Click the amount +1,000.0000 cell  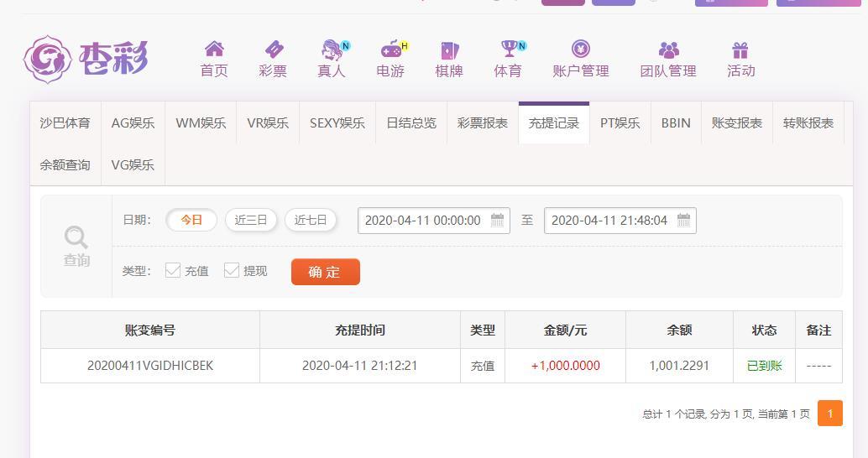565,366
